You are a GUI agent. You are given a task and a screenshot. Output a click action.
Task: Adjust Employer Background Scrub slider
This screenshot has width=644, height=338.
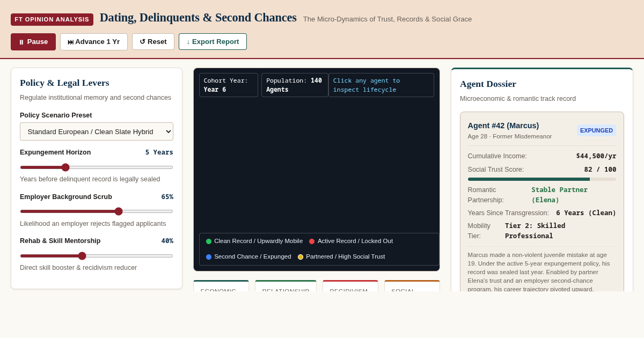tap(97, 211)
